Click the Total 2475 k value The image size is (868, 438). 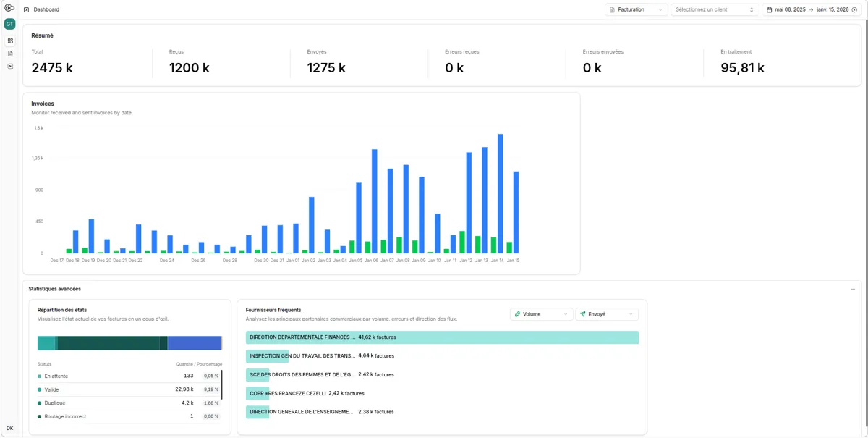click(x=52, y=68)
